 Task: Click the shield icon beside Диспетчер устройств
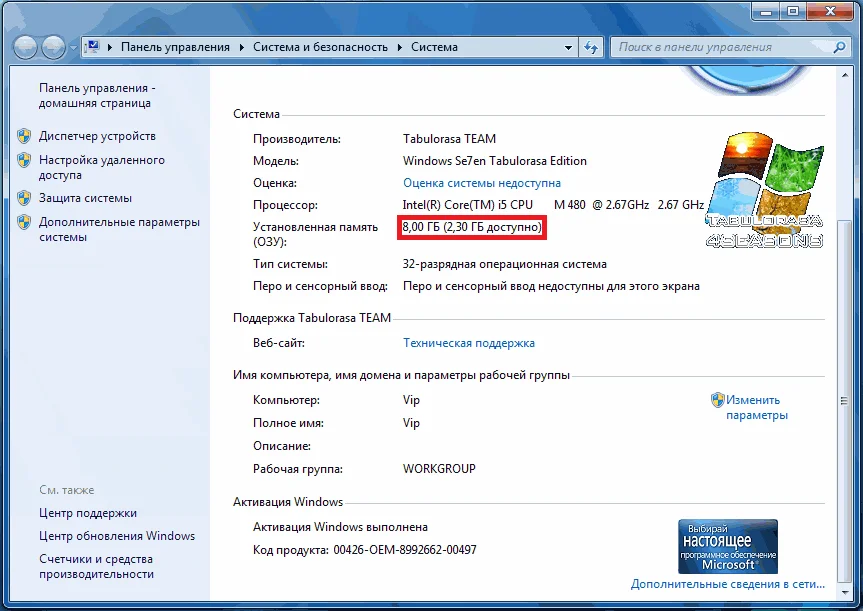[24, 136]
